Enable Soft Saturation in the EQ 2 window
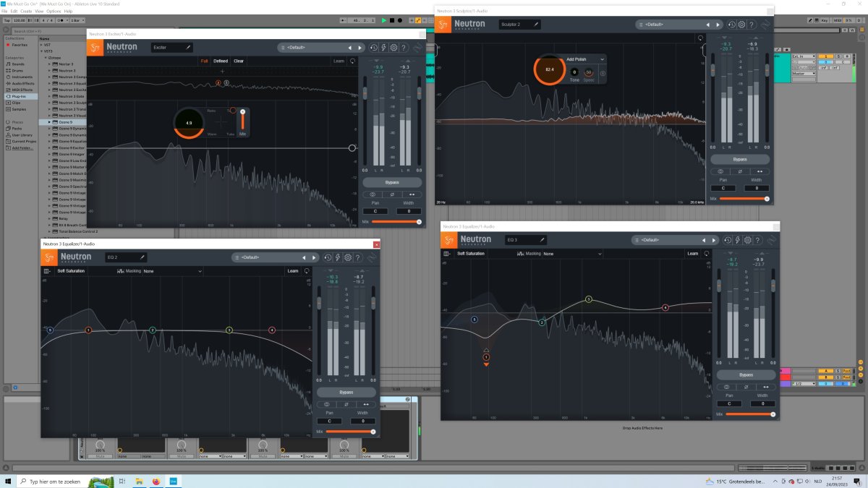This screenshot has height=488, width=868. coord(71,271)
